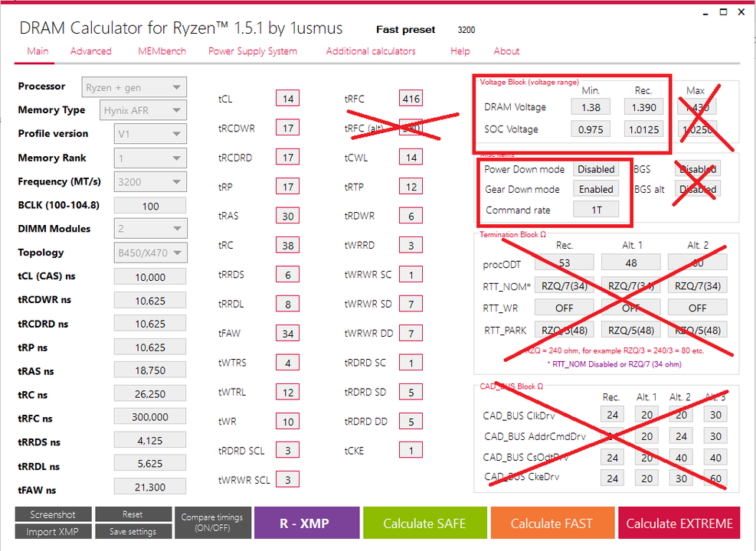Select the tWRWR SD timing value
This screenshot has width=756, height=551.
pos(411,304)
